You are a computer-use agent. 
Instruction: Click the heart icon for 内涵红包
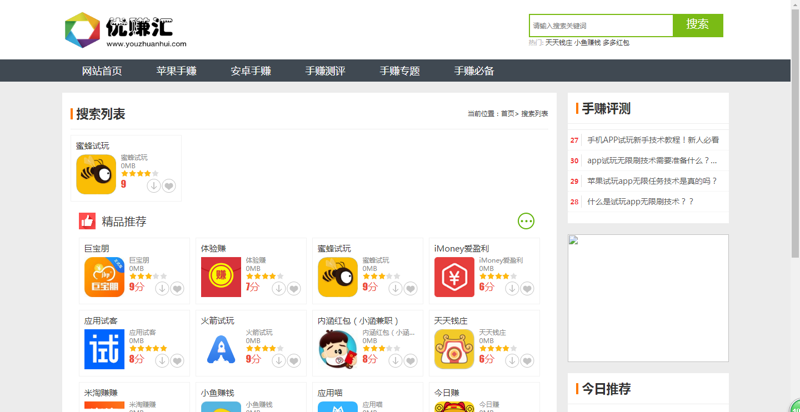pyautogui.click(x=411, y=361)
